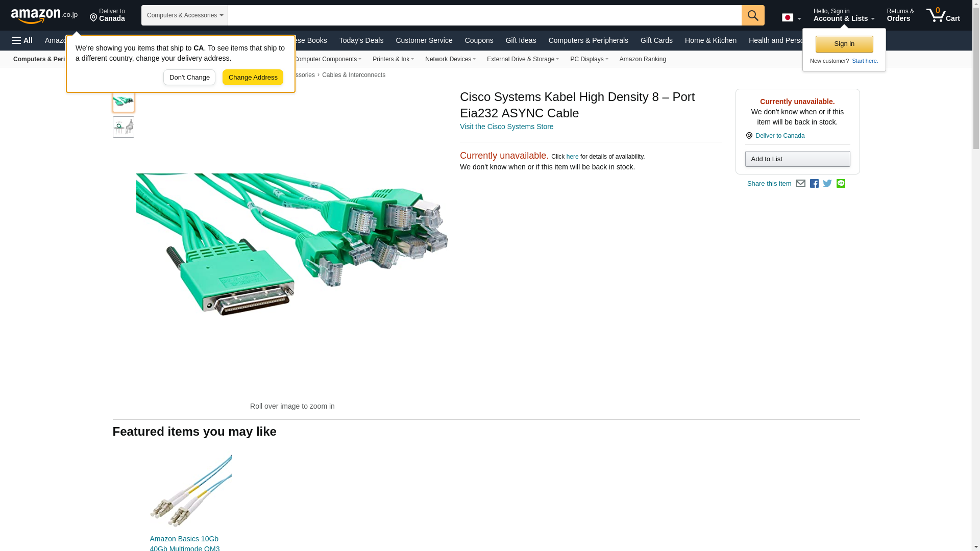Select the second product thumbnail image
The height and width of the screenshot is (551, 980).
coord(124,127)
